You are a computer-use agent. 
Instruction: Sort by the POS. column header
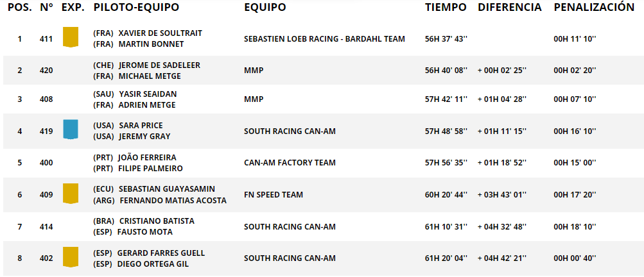point(20,8)
